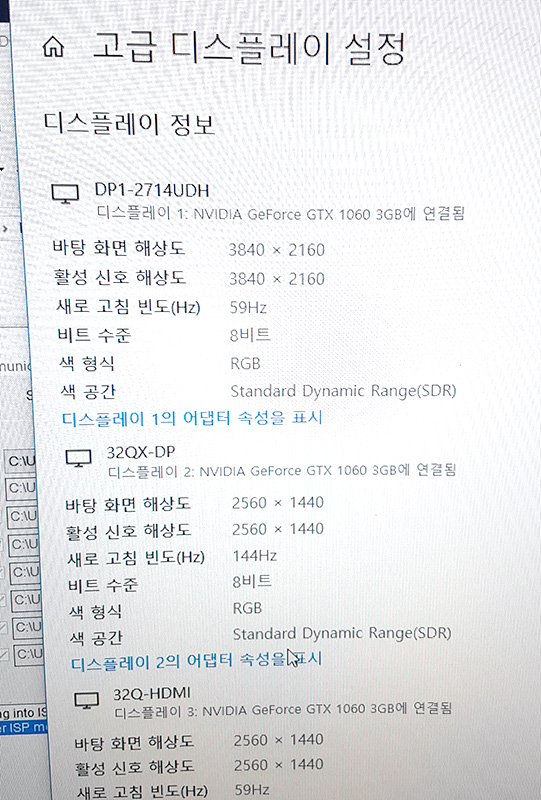This screenshot has width=541, height=800.
Task: Click '디스플레이 1: NVIDIA GeForce GTX 1060 3GB에 연결됨'
Action: [281, 213]
